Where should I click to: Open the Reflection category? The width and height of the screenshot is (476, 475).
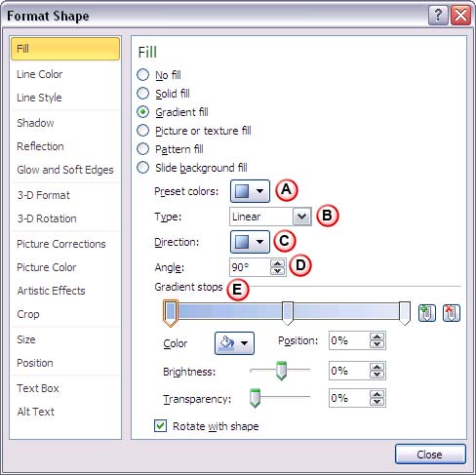click(x=65, y=146)
